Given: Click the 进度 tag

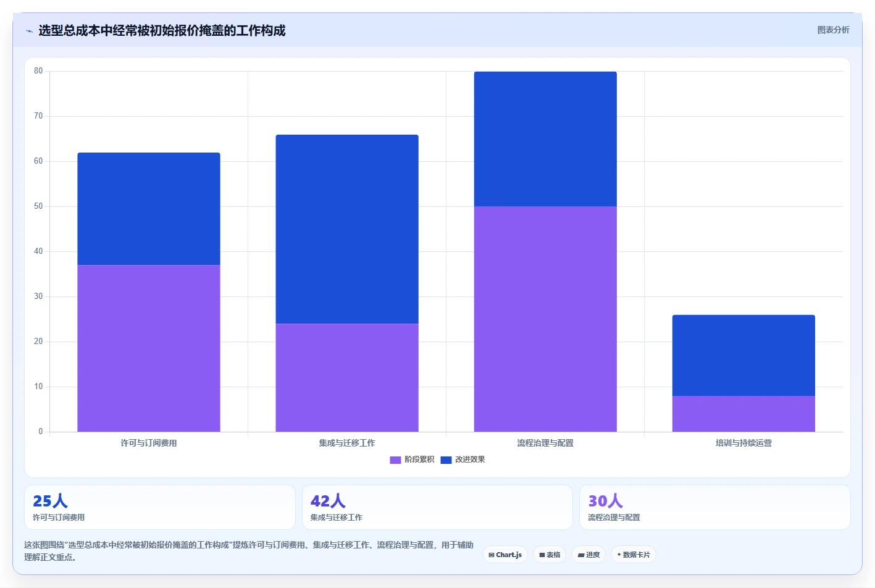Looking at the screenshot, I should click(x=588, y=555).
